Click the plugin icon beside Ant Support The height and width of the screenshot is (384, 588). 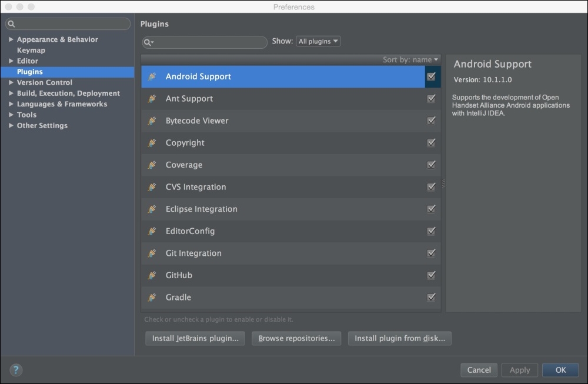[152, 99]
